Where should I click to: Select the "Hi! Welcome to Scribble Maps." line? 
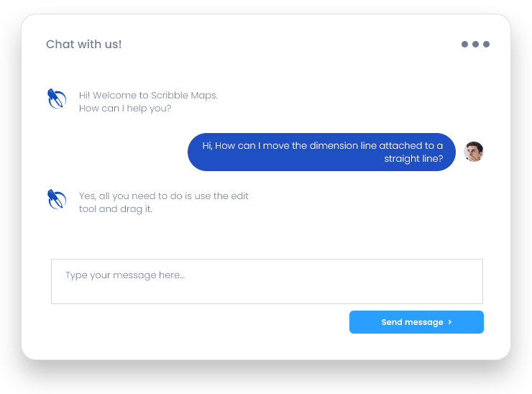pyautogui.click(x=148, y=95)
